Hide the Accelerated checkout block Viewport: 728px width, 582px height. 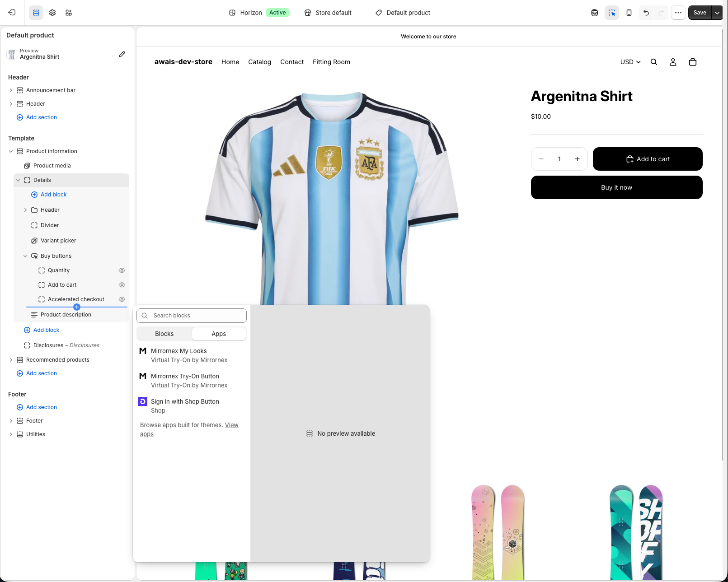(x=122, y=299)
